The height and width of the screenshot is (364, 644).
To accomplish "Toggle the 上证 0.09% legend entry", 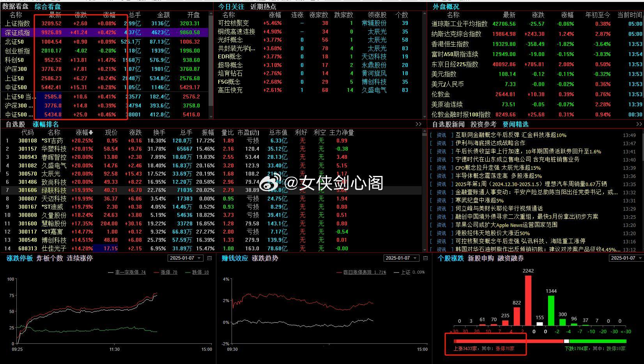I will 409,272.
